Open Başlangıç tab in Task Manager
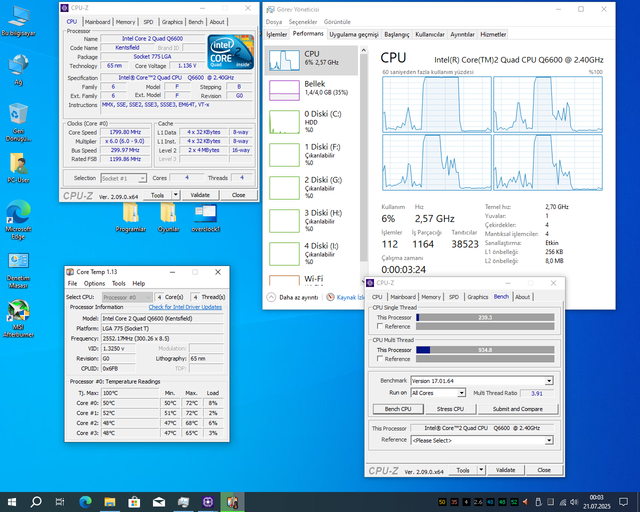The image size is (640, 512). (x=396, y=34)
